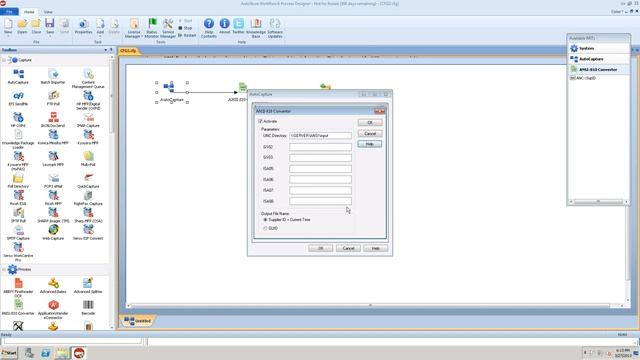The width and height of the screenshot is (640, 360).
Task: Select the EFI SendMe capture component
Action: pos(18,98)
